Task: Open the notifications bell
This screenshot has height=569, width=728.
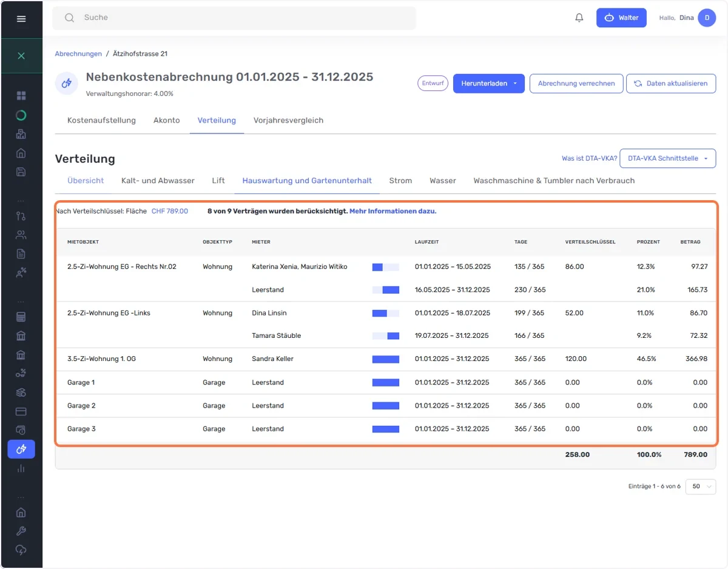Action: coord(579,18)
